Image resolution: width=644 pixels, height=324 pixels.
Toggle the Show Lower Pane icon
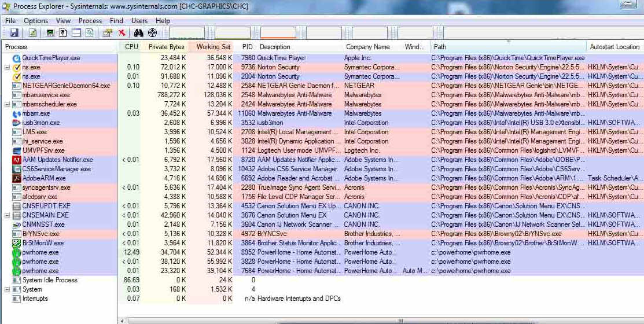(x=76, y=33)
